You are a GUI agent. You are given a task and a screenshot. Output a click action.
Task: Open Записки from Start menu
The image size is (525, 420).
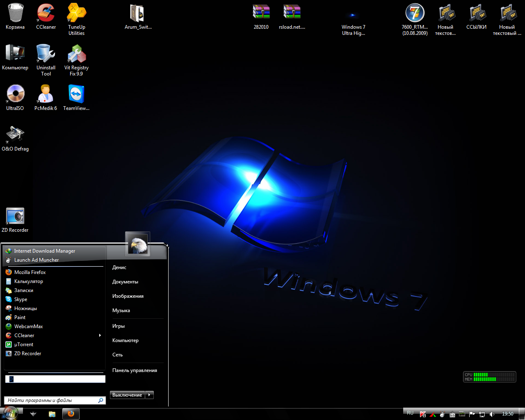[x=54, y=290]
